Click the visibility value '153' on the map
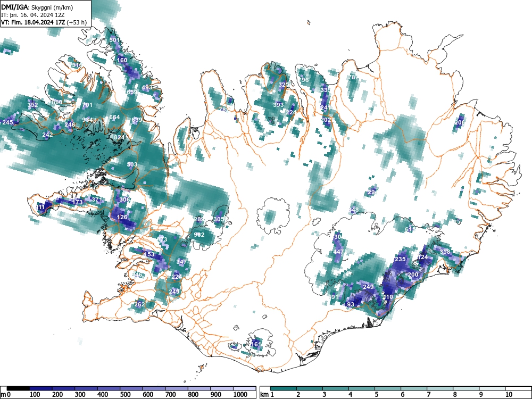The height and width of the screenshot is (399, 532). 149,254
